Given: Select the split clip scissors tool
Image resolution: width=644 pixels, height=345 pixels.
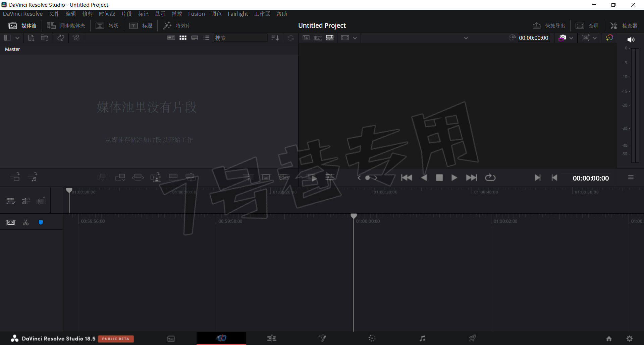Looking at the screenshot, I should click(26, 222).
